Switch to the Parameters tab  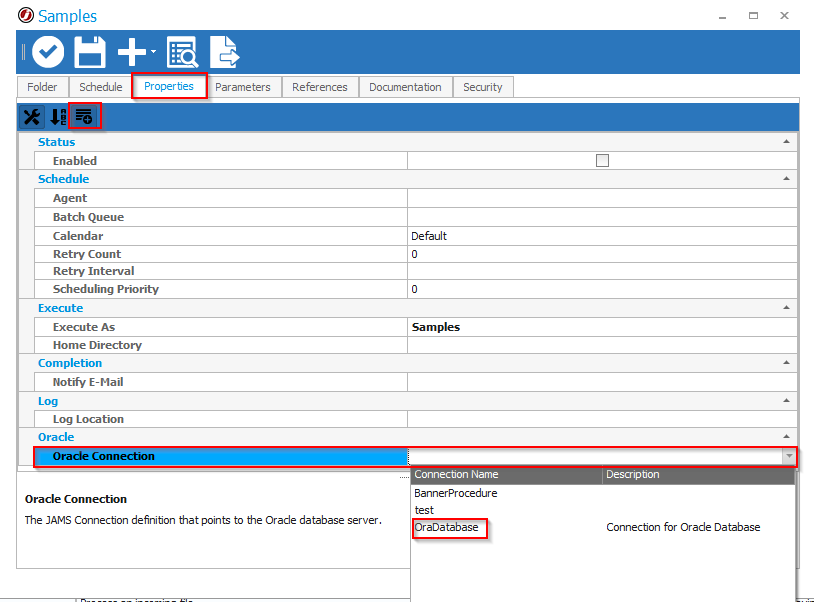click(242, 87)
